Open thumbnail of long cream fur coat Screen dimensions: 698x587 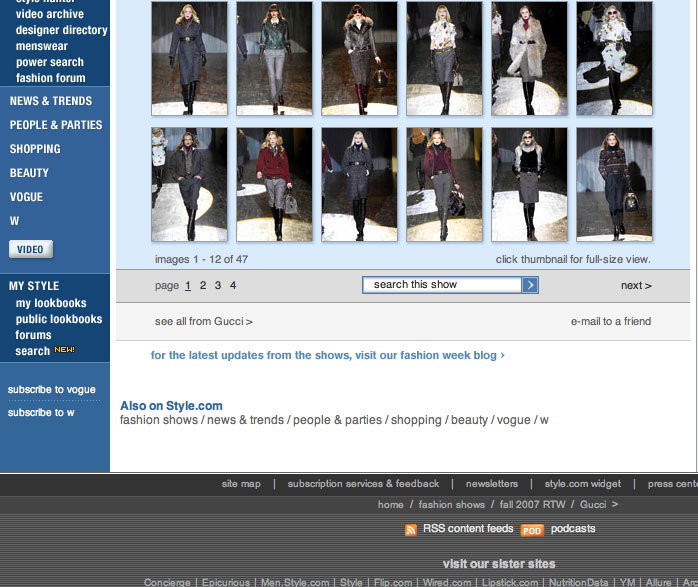pos(529,58)
